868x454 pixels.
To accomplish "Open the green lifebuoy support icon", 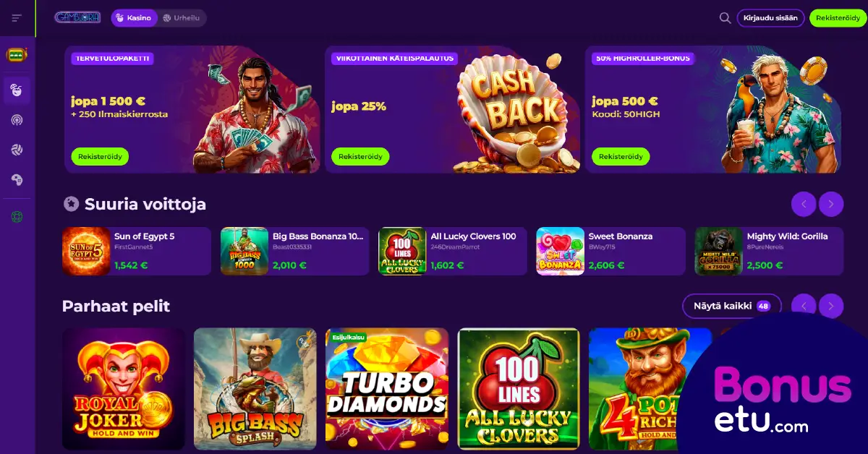I will pos(17,216).
